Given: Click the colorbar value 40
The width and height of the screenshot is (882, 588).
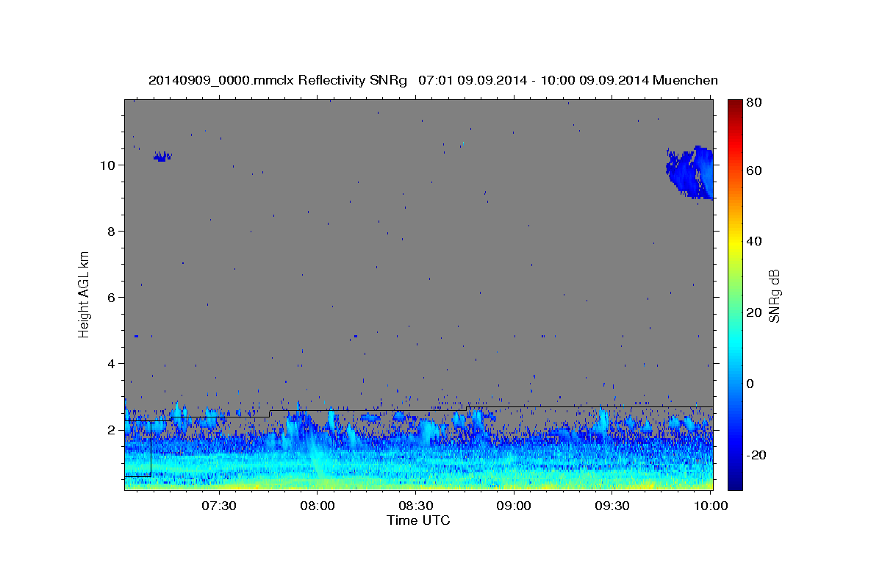Looking at the screenshot, I should (x=753, y=241).
